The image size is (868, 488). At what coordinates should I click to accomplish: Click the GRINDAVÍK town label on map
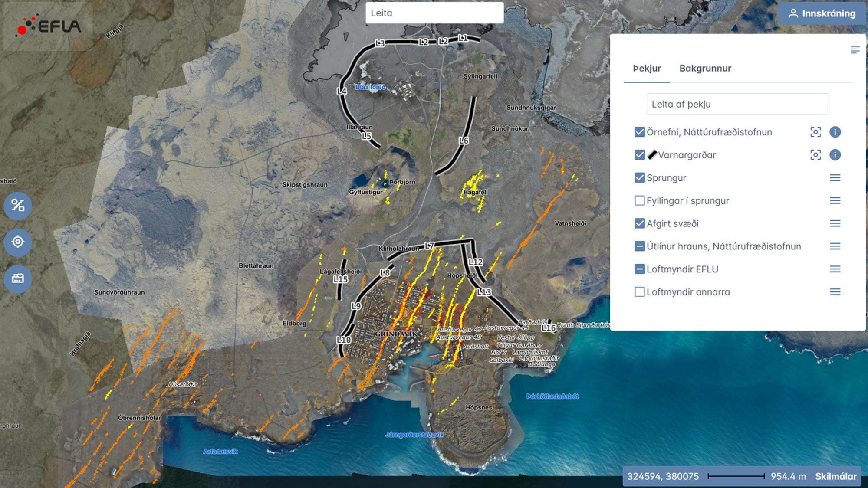(396, 334)
